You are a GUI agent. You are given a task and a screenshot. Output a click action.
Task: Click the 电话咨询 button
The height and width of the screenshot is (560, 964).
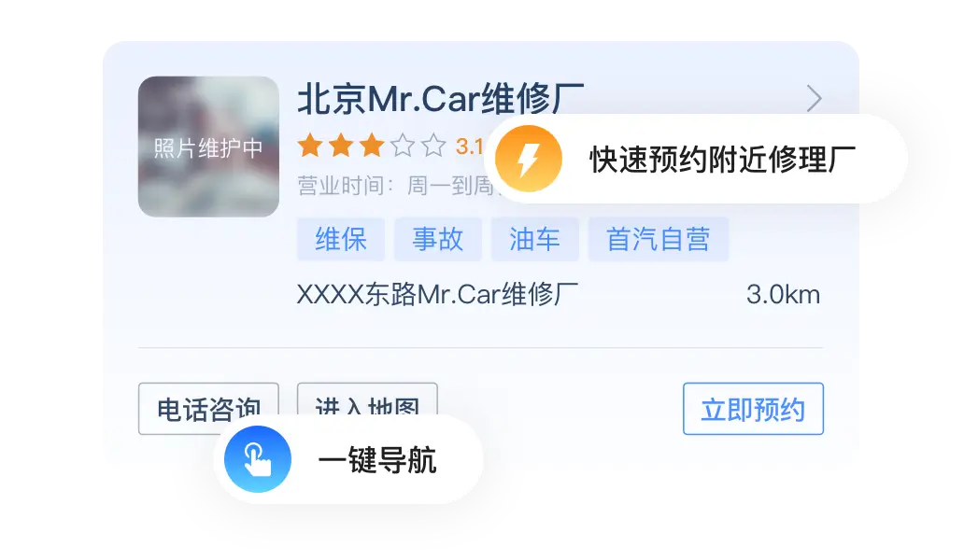click(208, 409)
